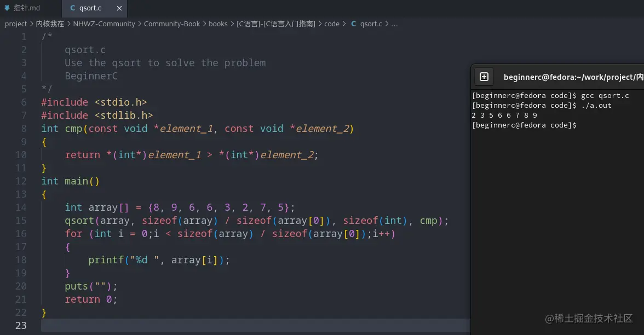The image size is (644, 335).
Task: Click the terminal output '2 3 5 6 6 7 8 9'
Action: 504,115
